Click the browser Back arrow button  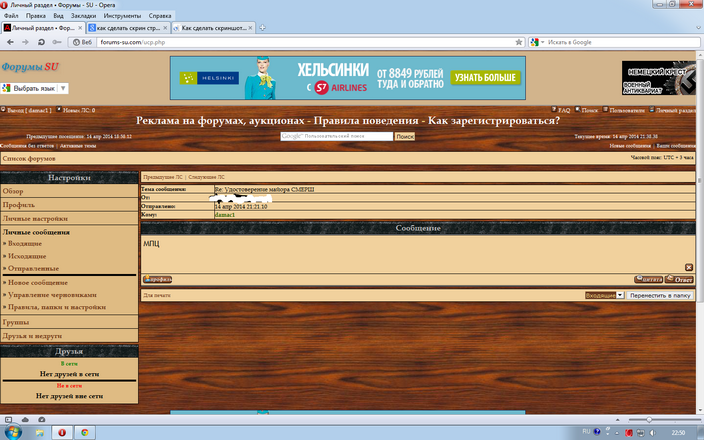[9, 42]
